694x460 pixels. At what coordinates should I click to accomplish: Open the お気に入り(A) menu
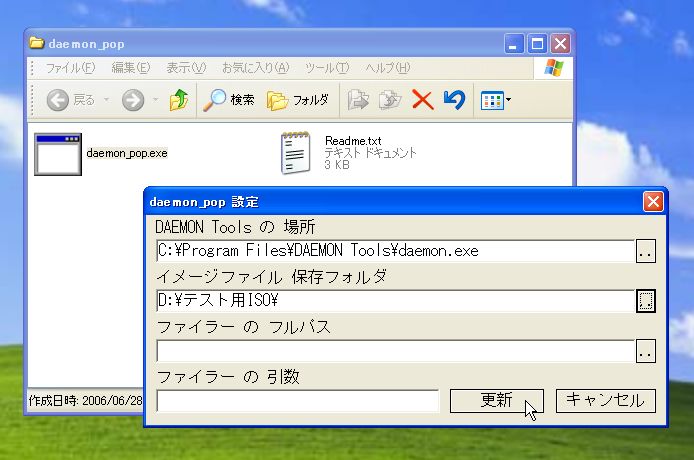[255, 68]
